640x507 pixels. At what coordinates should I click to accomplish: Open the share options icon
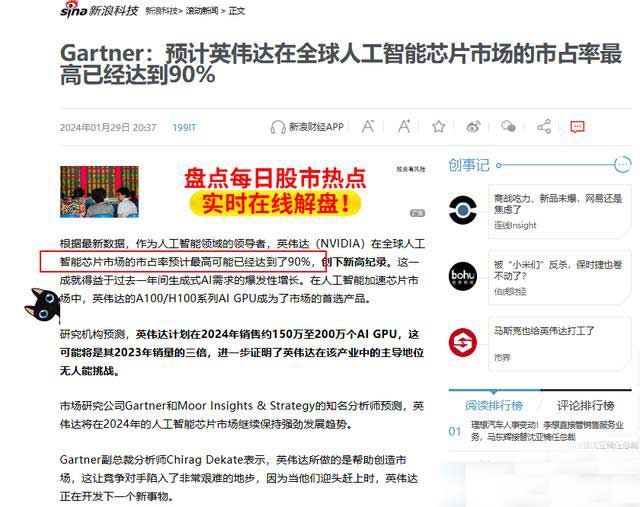[544, 127]
